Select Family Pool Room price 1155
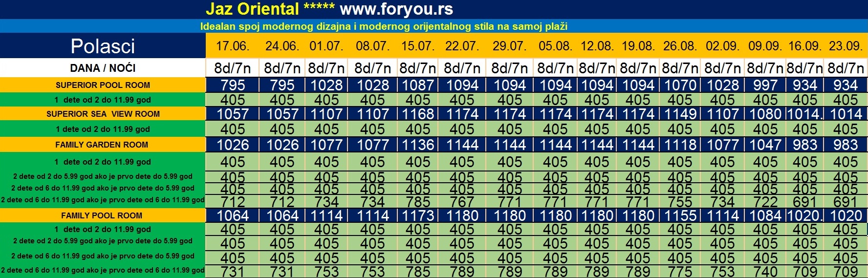The width and height of the screenshot is (868, 278). tap(679, 215)
